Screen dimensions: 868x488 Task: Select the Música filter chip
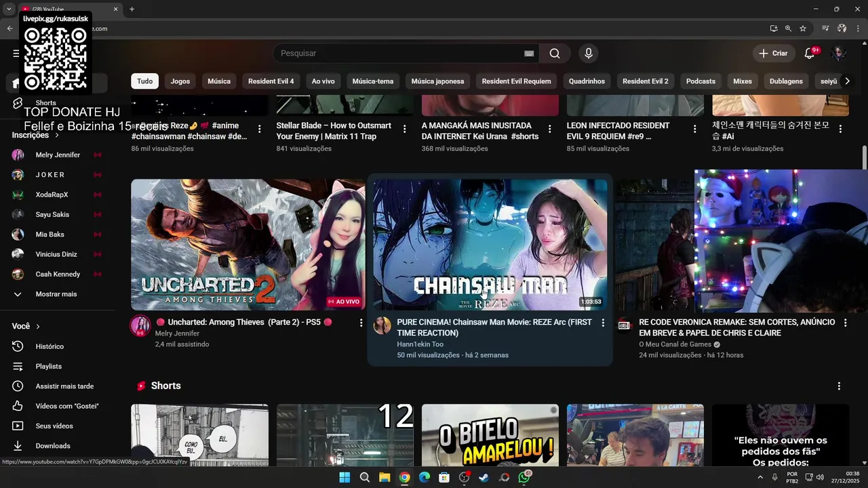pyautogui.click(x=219, y=81)
